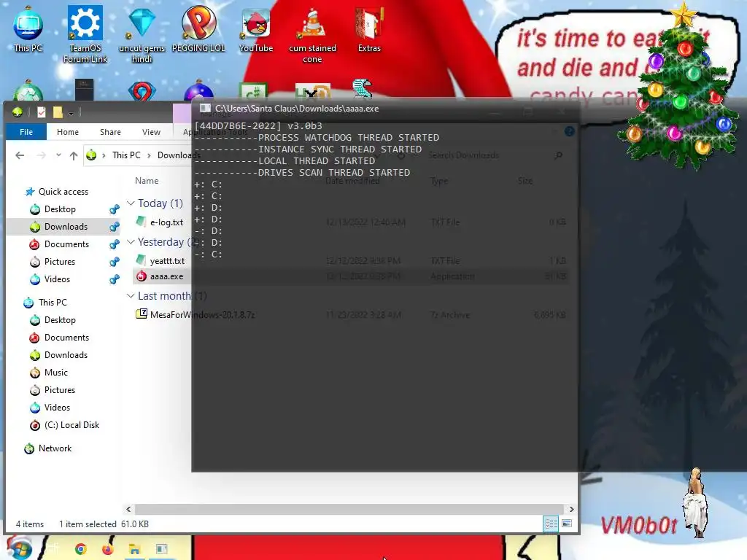Open TeamOS Forum Link shortcut
747x560 pixels.
coord(85,34)
